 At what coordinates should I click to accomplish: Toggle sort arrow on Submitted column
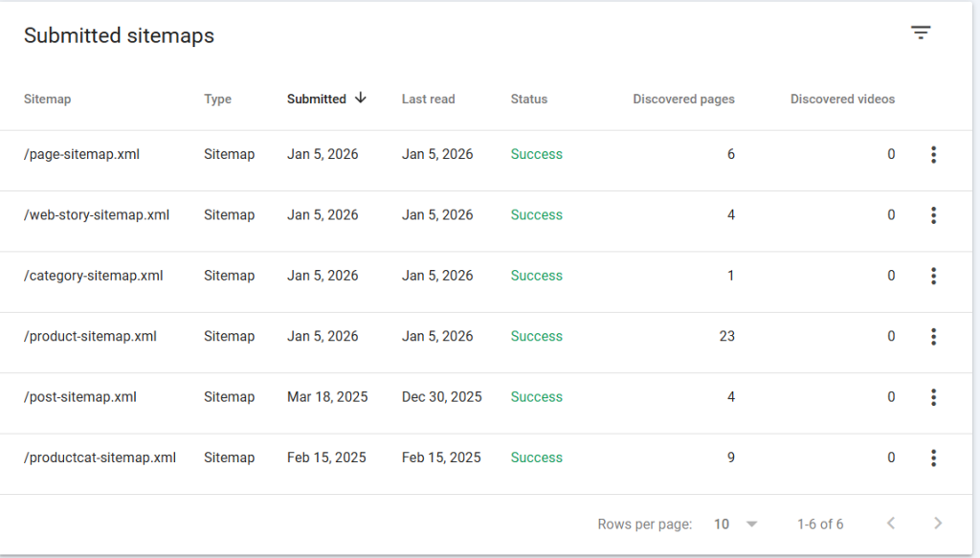click(x=360, y=98)
